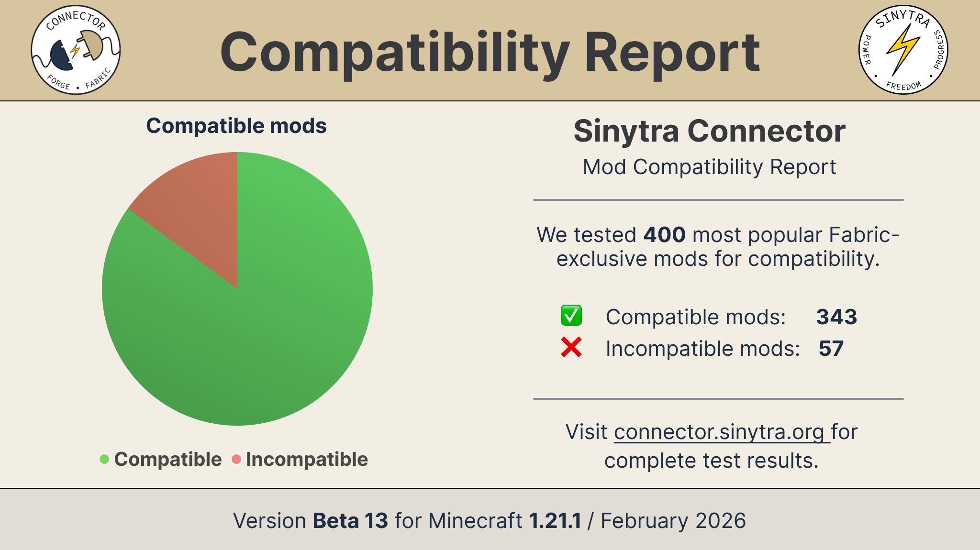Open the connector.sinytra.org link

[720, 432]
